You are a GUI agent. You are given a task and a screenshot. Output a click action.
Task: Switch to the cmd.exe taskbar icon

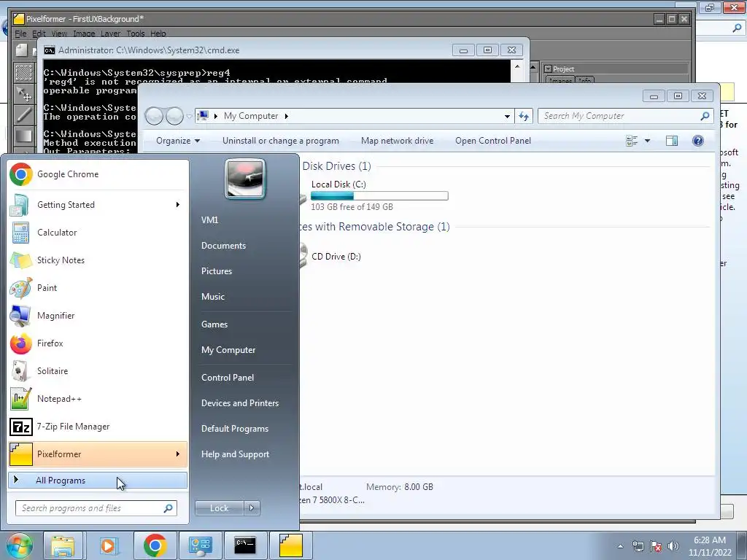click(245, 545)
